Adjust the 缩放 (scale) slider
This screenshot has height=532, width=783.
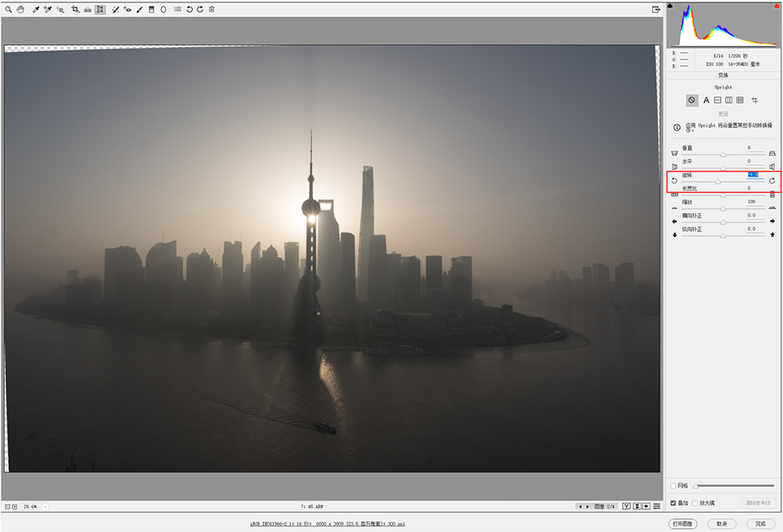coord(723,208)
